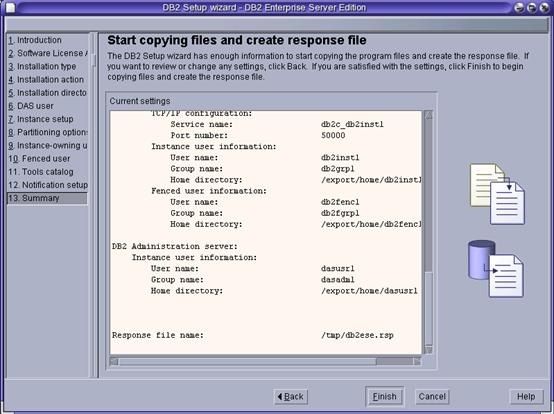Viewport: 554px width, 414px height.
Task: Click Finish to begin copying files
Action: click(384, 397)
